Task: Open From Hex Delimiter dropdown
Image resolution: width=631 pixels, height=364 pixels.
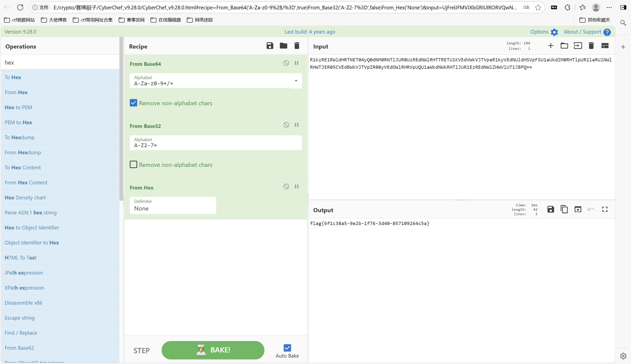Action: click(173, 206)
